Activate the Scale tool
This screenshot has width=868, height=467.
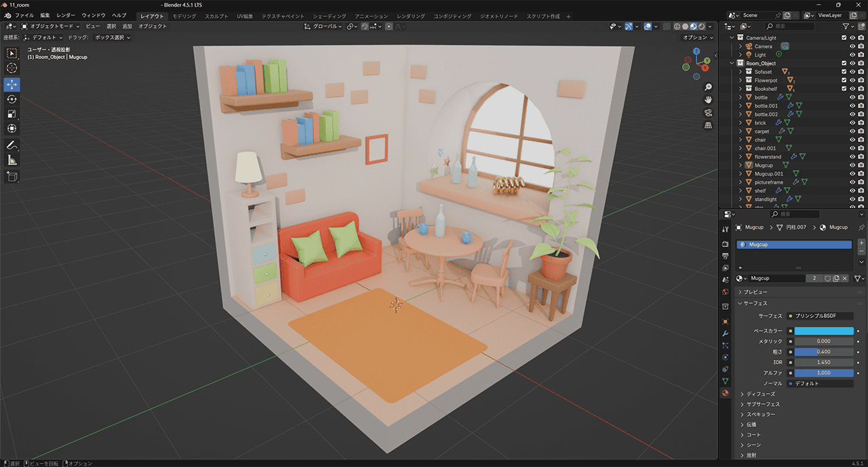pyautogui.click(x=12, y=114)
